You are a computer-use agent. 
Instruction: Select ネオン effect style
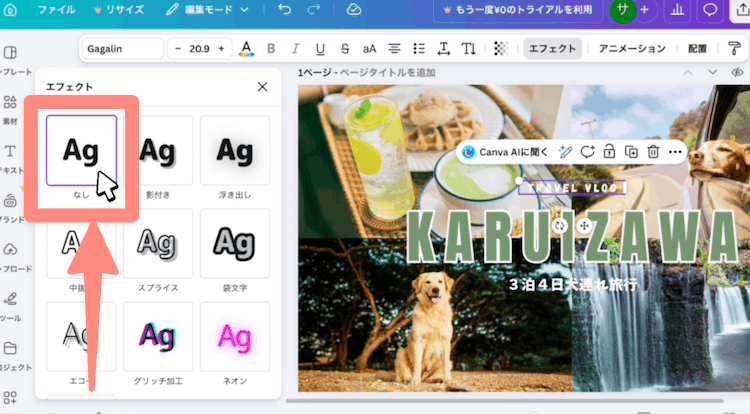coord(235,336)
